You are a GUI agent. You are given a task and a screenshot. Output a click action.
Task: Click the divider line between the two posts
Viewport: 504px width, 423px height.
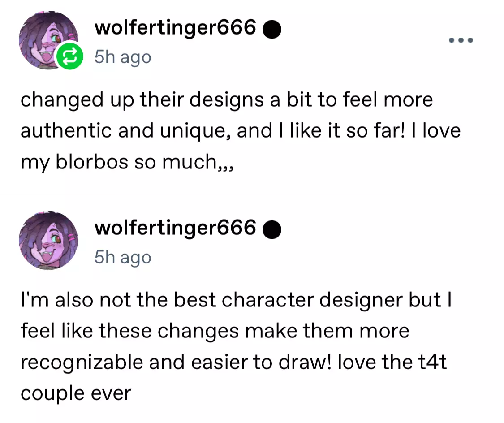252,195
